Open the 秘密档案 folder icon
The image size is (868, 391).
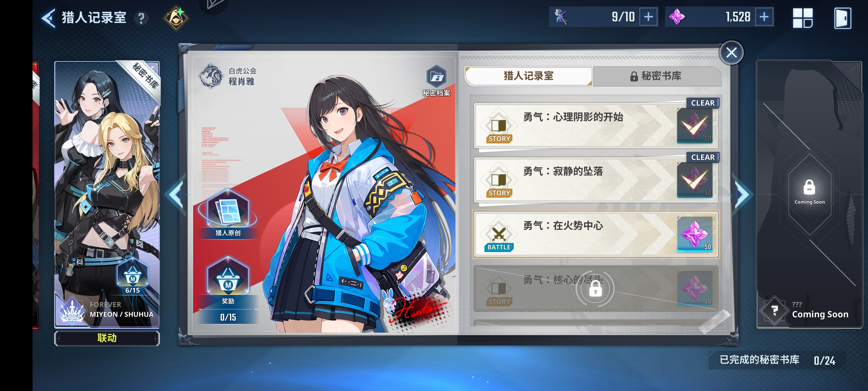436,81
